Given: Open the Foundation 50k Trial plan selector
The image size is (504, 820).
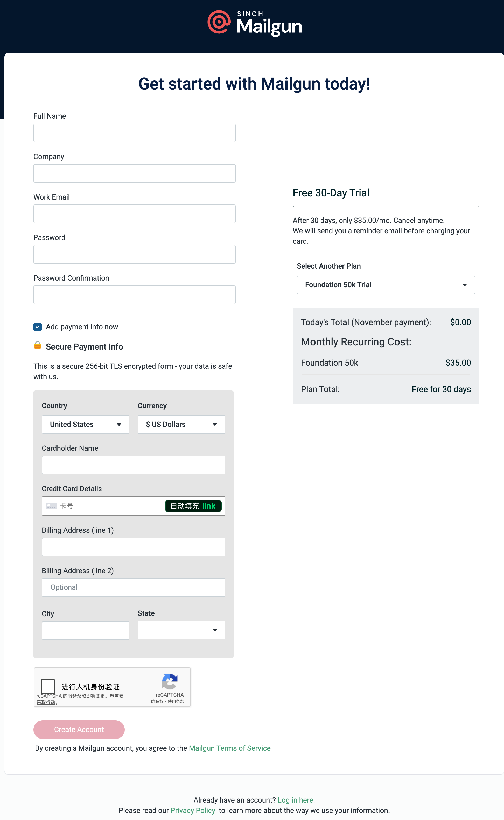Looking at the screenshot, I should click(x=386, y=285).
